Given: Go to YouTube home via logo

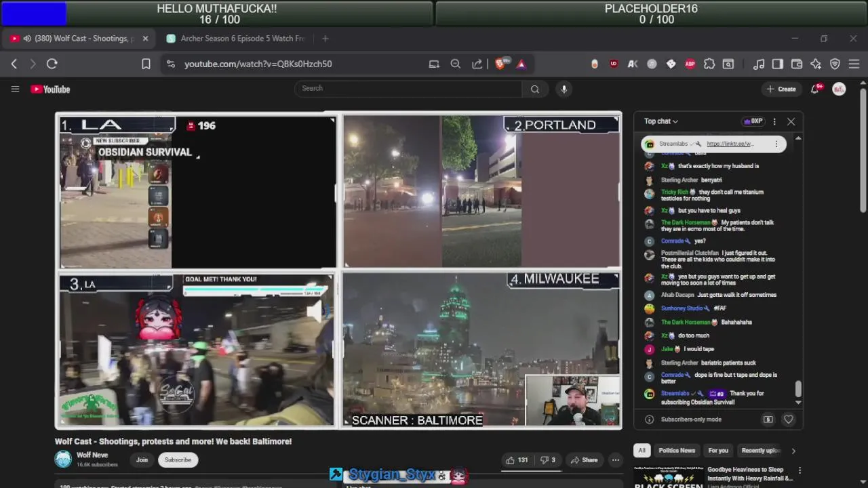Looking at the screenshot, I should click(50, 89).
